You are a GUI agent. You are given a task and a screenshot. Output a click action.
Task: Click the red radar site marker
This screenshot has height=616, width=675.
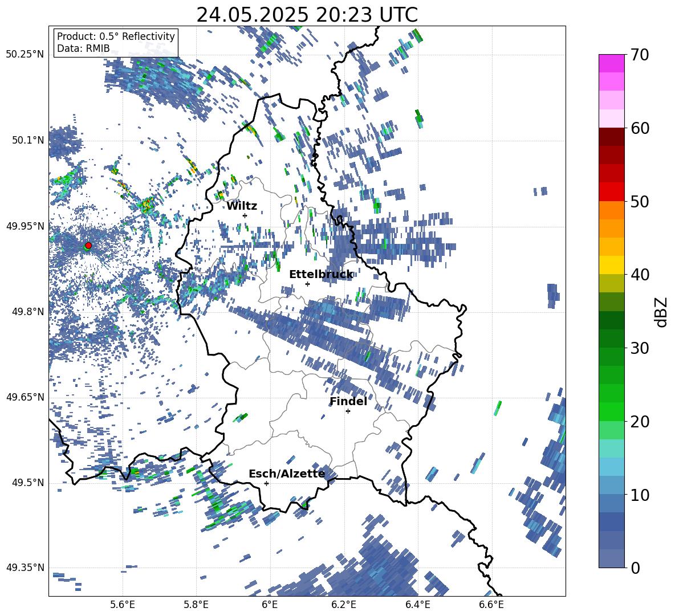[88, 246]
